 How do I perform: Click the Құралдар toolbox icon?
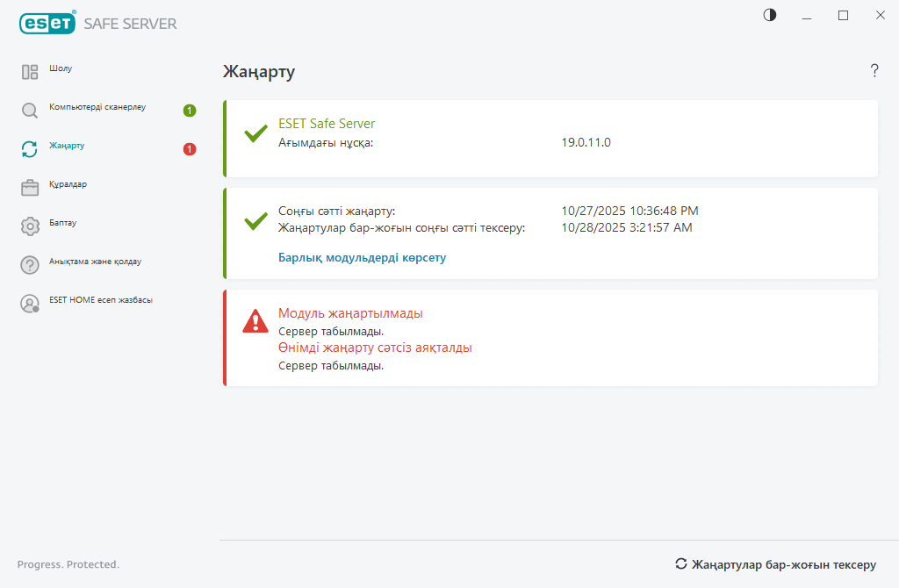[30, 188]
